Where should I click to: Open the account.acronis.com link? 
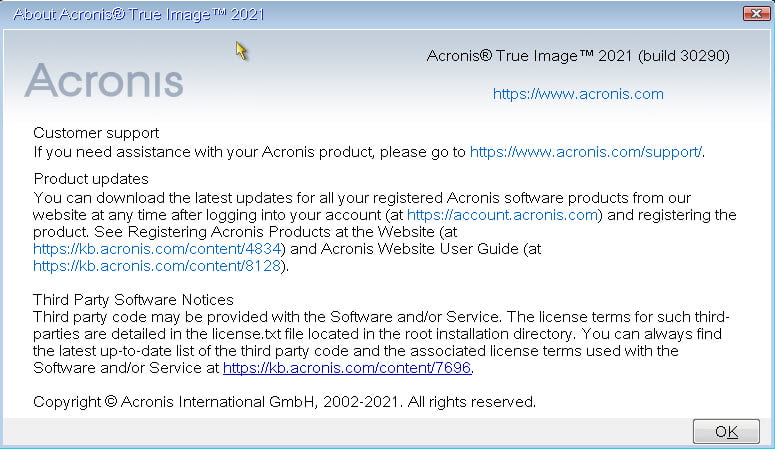tap(502, 215)
